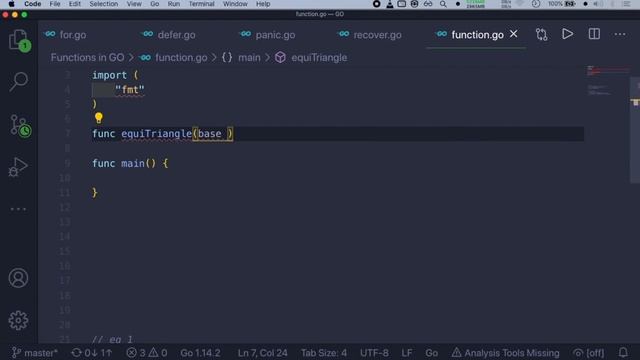Screen dimensions: 640x360
Task: Open the Help menu
Action: (263, 4)
